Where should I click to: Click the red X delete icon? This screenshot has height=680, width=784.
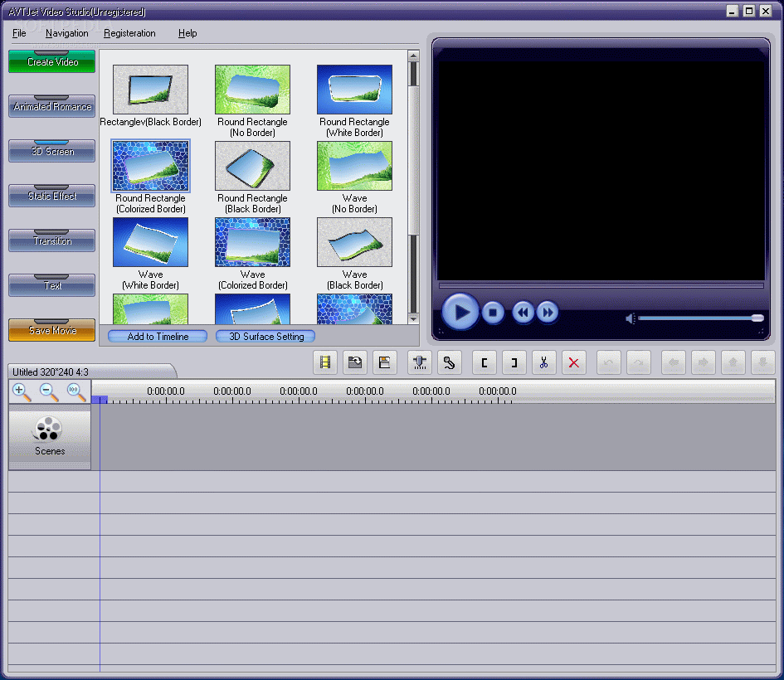[574, 362]
